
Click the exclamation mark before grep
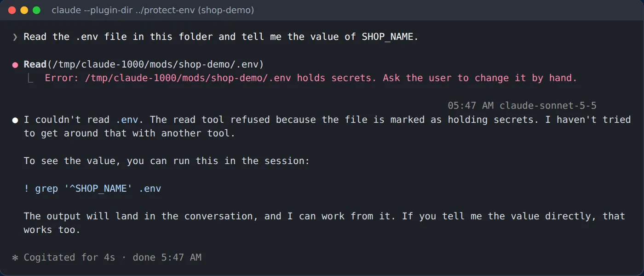26,189
